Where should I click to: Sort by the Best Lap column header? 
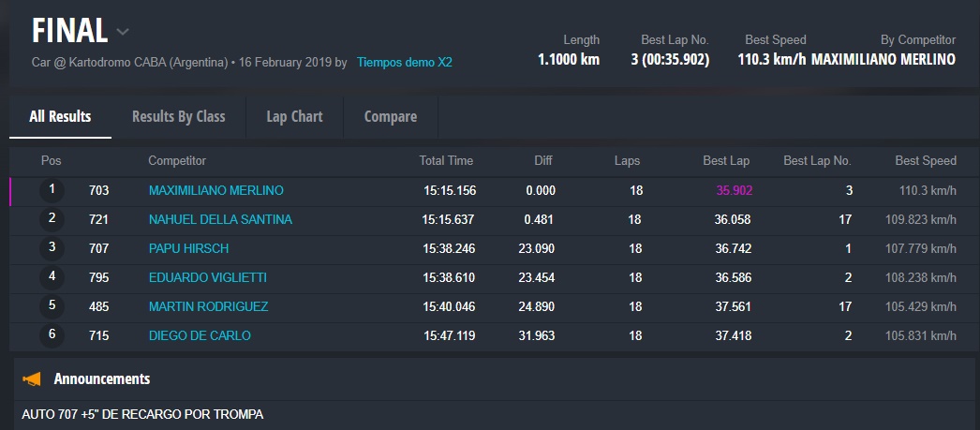click(726, 161)
